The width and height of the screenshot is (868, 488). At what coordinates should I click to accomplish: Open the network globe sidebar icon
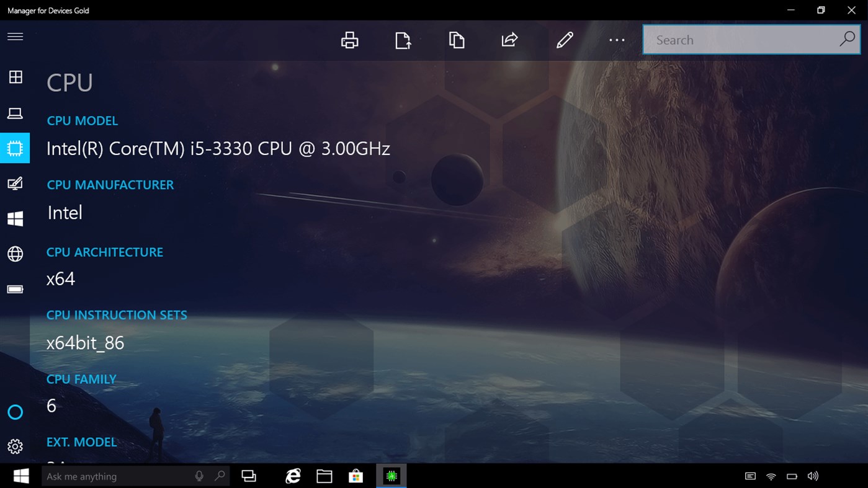point(15,253)
